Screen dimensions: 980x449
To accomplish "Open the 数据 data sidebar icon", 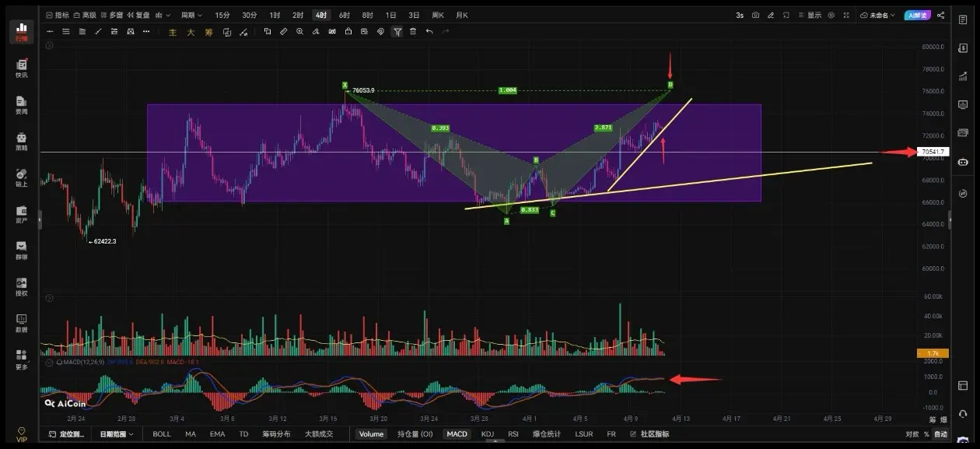I will pos(21,323).
